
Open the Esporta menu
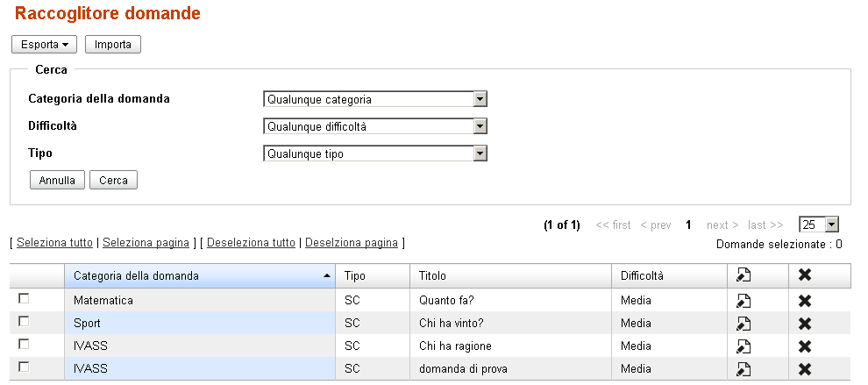pyautogui.click(x=44, y=45)
